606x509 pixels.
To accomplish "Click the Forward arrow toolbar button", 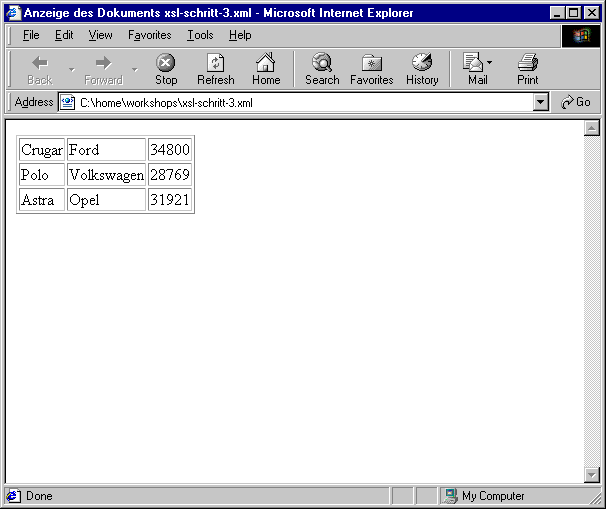I will click(103, 69).
